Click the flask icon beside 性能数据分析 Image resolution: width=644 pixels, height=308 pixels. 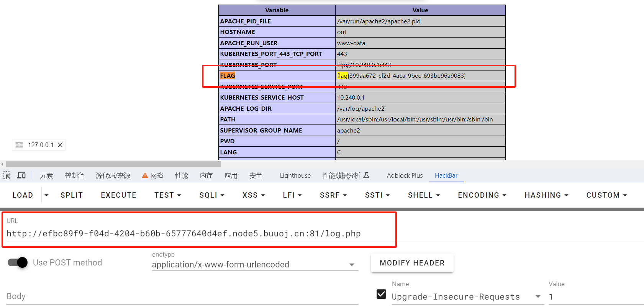click(x=366, y=175)
